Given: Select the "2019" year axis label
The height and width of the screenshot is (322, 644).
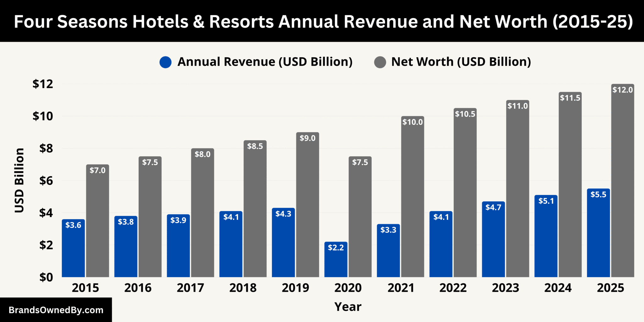Looking at the screenshot, I should coord(295,288).
